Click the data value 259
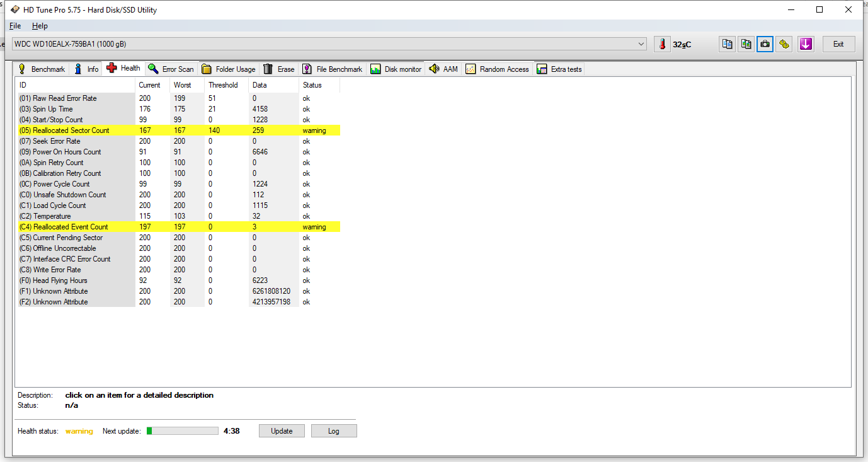Screen dimensions: 868x462 (x=258, y=130)
